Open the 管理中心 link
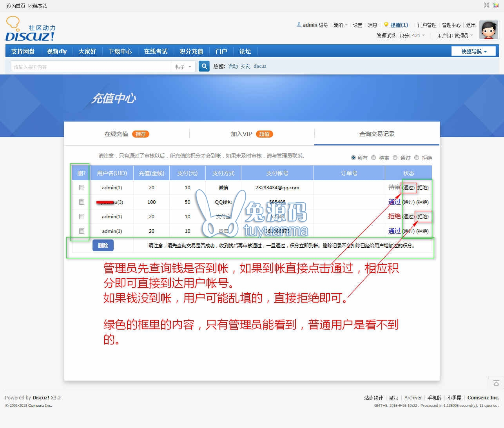Image resolution: width=504 pixels, height=428 pixels. pyautogui.click(x=451, y=25)
